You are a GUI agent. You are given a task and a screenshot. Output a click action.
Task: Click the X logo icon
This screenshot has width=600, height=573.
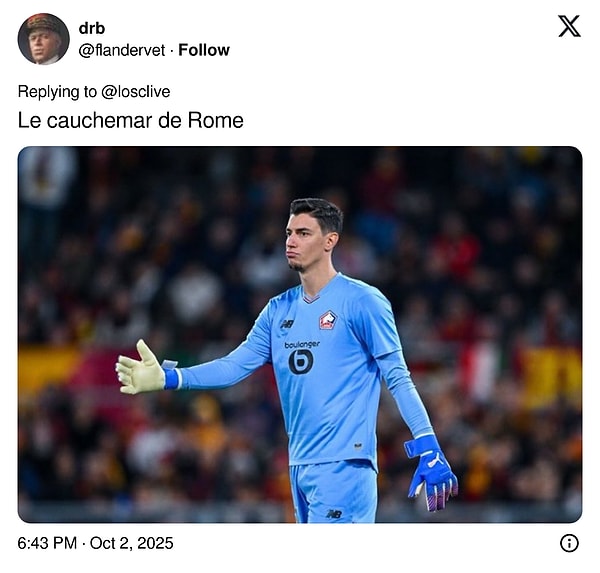pos(569,26)
